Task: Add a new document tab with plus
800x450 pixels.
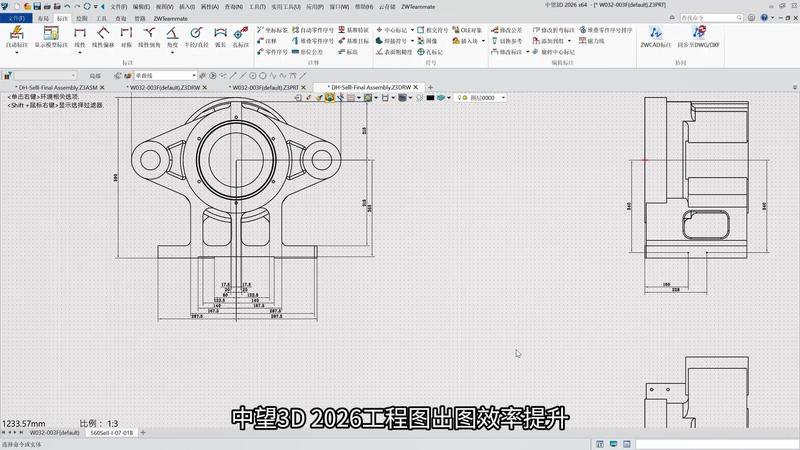Action: click(430, 87)
